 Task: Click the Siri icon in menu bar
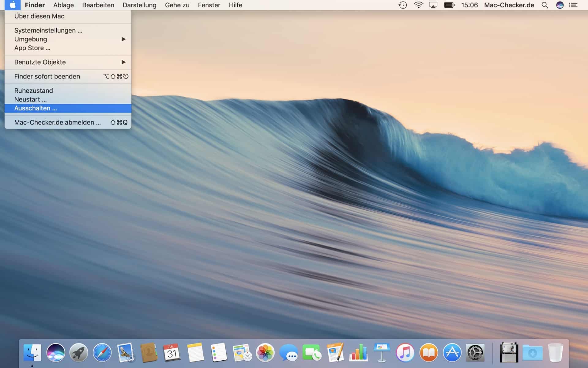[x=560, y=5]
